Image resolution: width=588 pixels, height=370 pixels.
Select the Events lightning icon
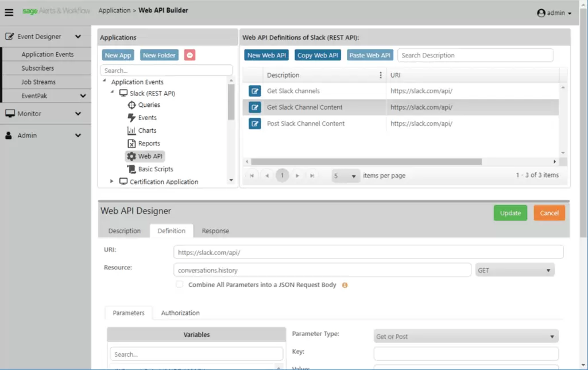(131, 117)
